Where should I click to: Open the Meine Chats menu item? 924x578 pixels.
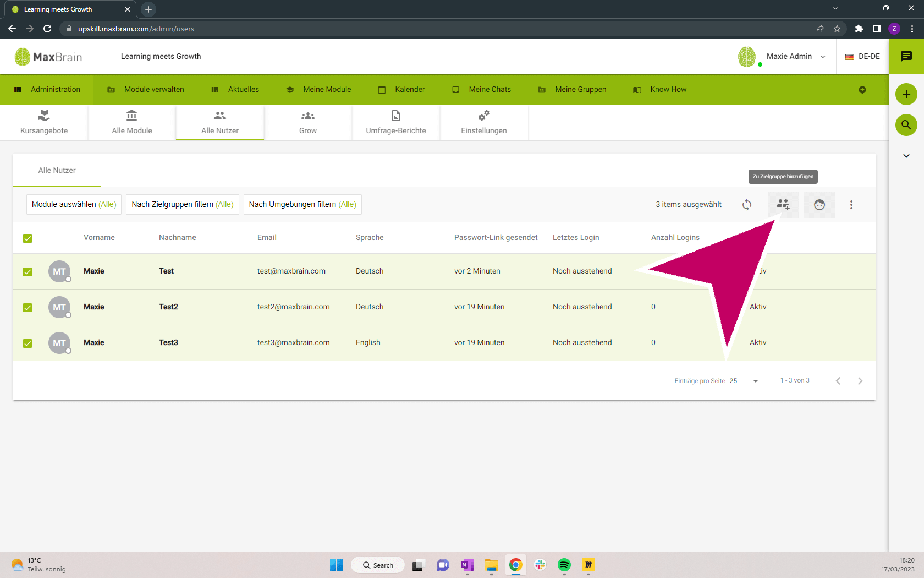pyautogui.click(x=482, y=90)
